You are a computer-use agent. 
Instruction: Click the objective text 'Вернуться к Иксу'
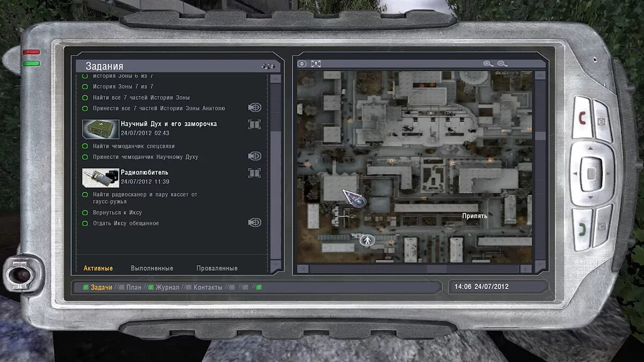(118, 212)
